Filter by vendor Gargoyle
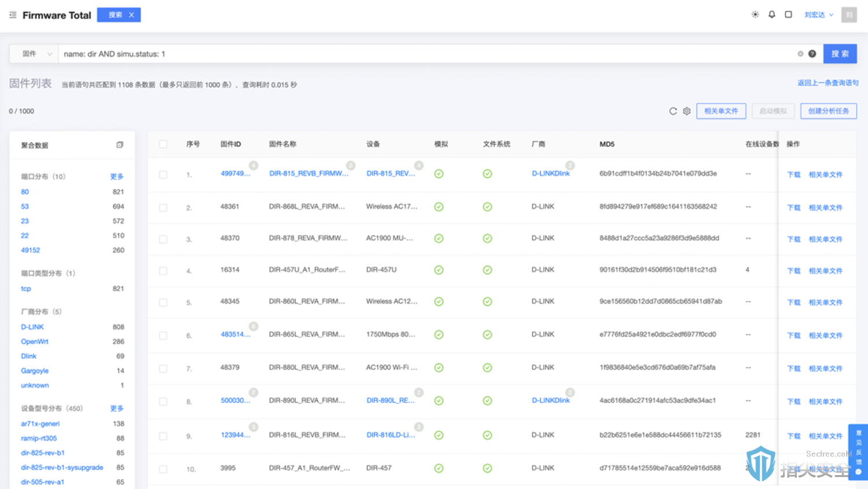This screenshot has height=489, width=868. (35, 371)
